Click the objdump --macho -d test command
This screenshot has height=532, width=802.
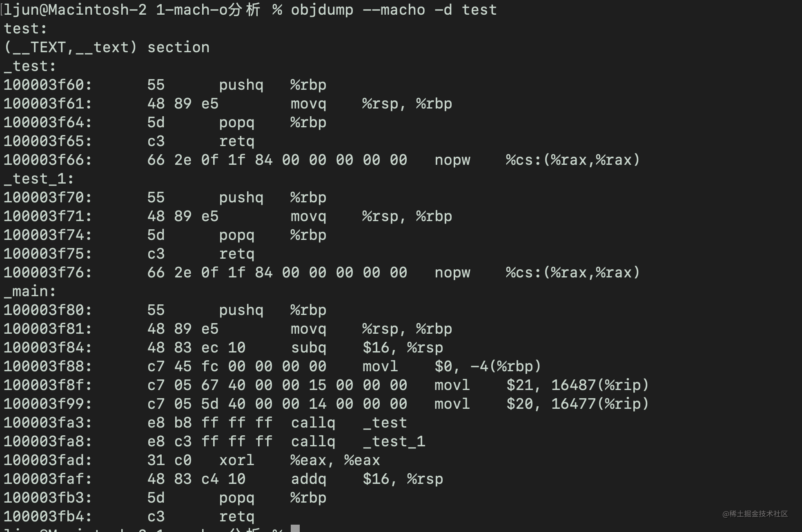tap(394, 9)
